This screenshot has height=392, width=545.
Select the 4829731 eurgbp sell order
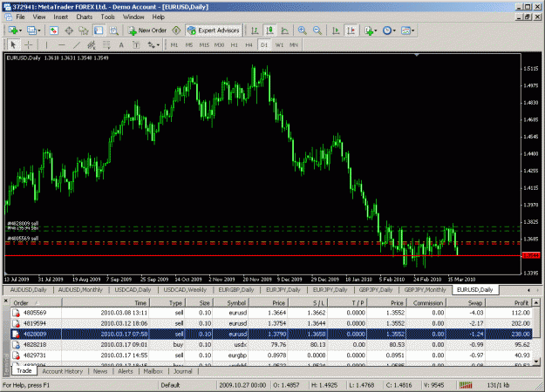pyautogui.click(x=271, y=355)
